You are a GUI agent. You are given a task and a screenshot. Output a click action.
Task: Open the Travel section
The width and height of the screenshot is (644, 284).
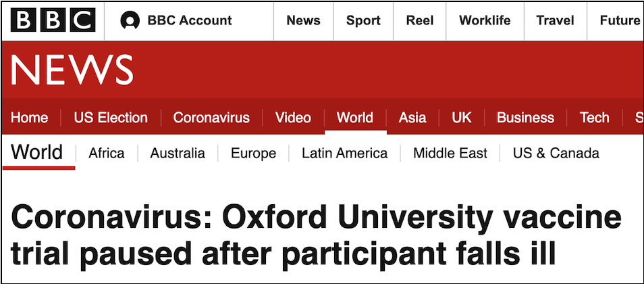[555, 21]
